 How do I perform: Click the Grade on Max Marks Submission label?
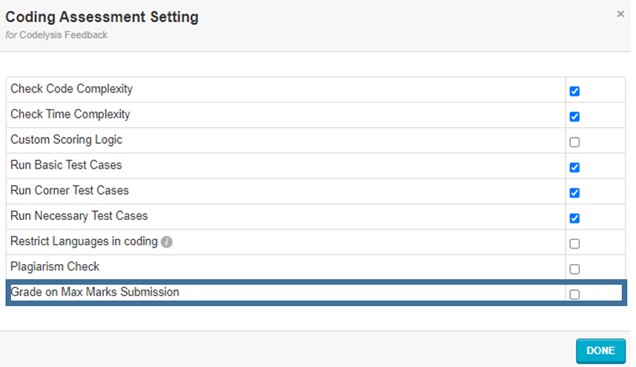(x=95, y=292)
